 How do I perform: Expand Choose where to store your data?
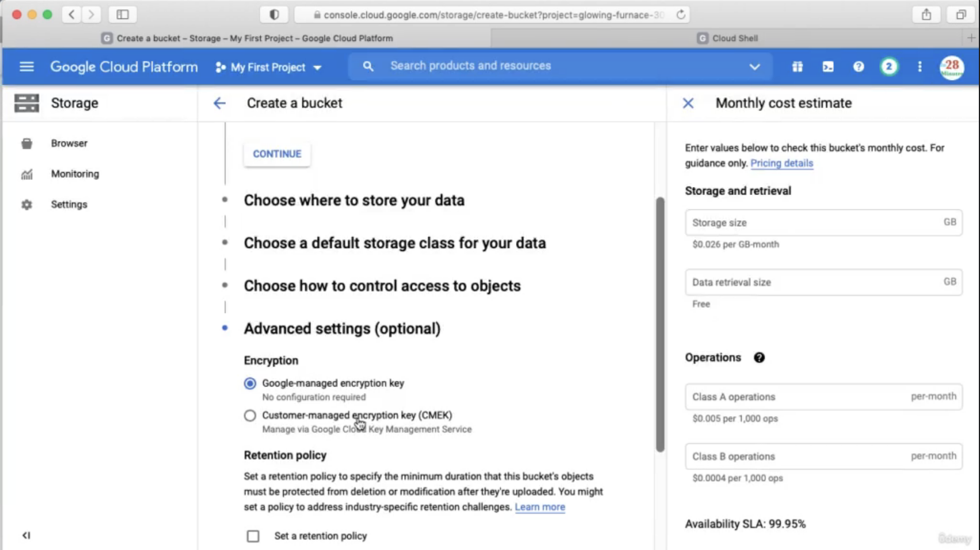tap(354, 200)
